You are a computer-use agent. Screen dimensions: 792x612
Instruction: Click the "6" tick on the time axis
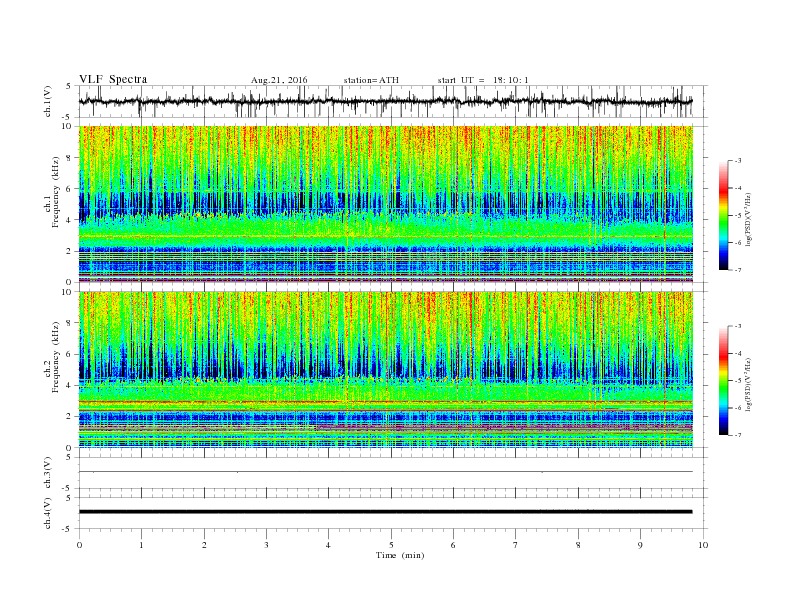(453, 545)
